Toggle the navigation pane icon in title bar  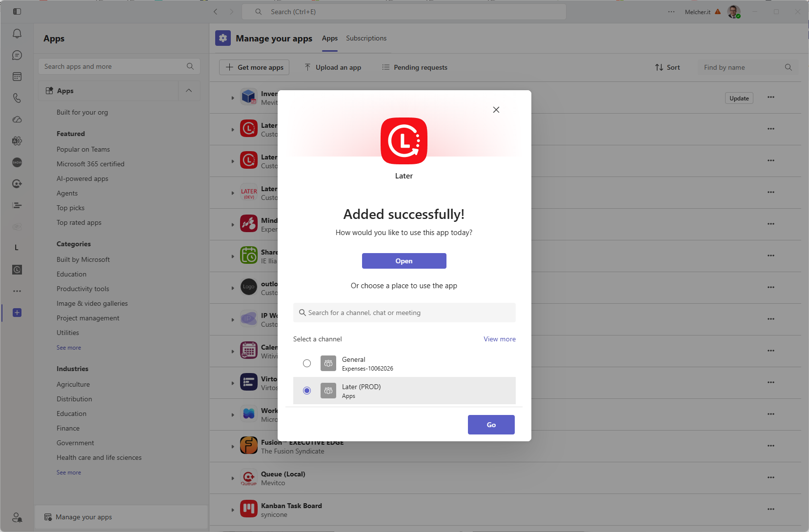[x=17, y=11]
